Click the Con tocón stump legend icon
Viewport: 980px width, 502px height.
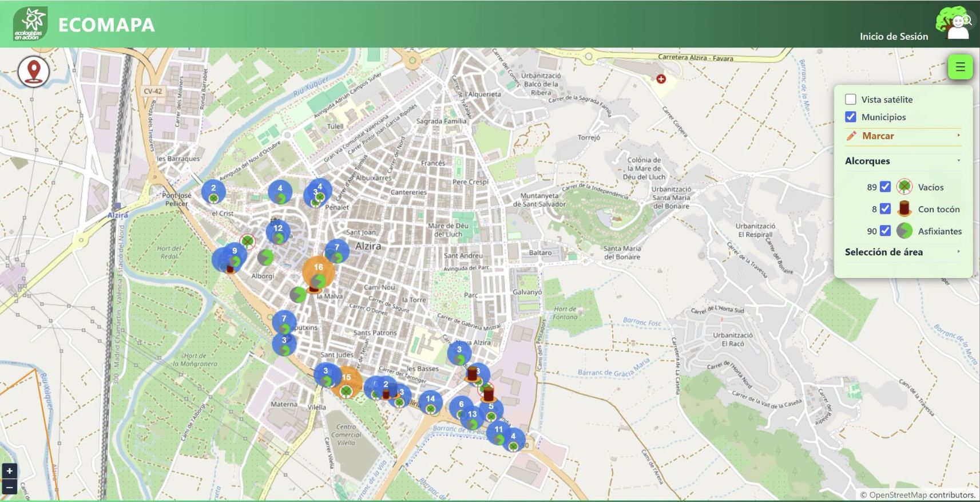[x=904, y=208]
